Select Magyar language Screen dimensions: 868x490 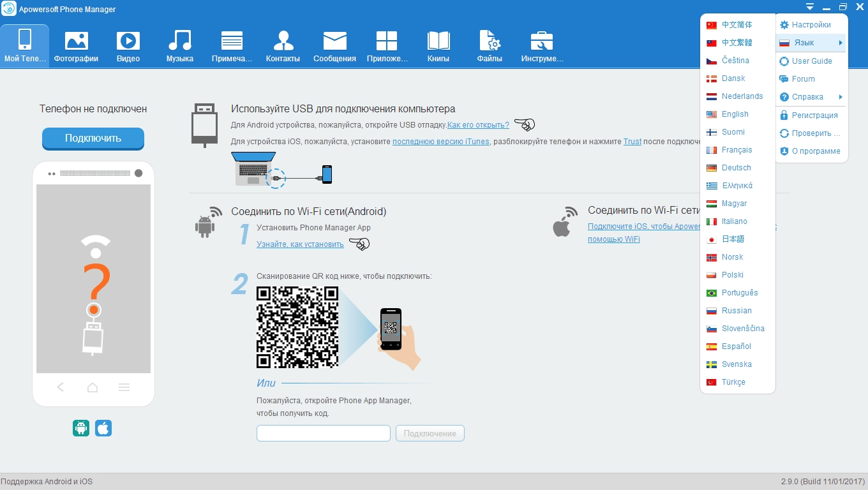pyautogui.click(x=737, y=204)
